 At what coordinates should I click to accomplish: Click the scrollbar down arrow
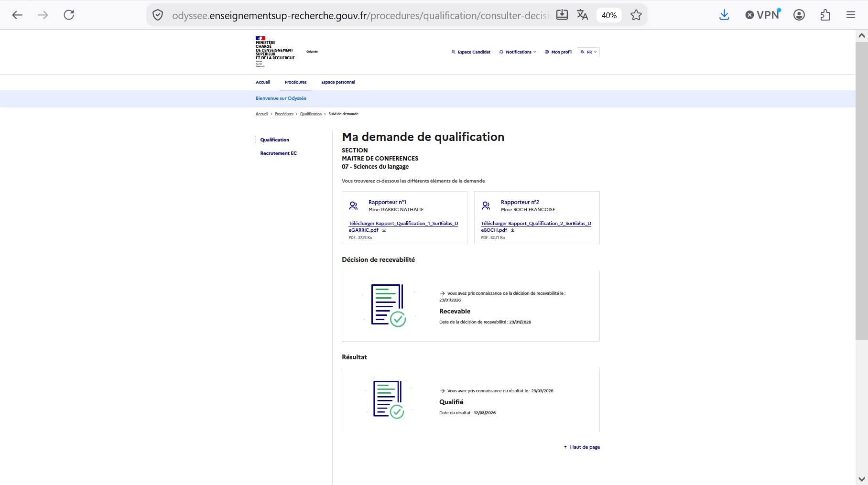pos(861,479)
